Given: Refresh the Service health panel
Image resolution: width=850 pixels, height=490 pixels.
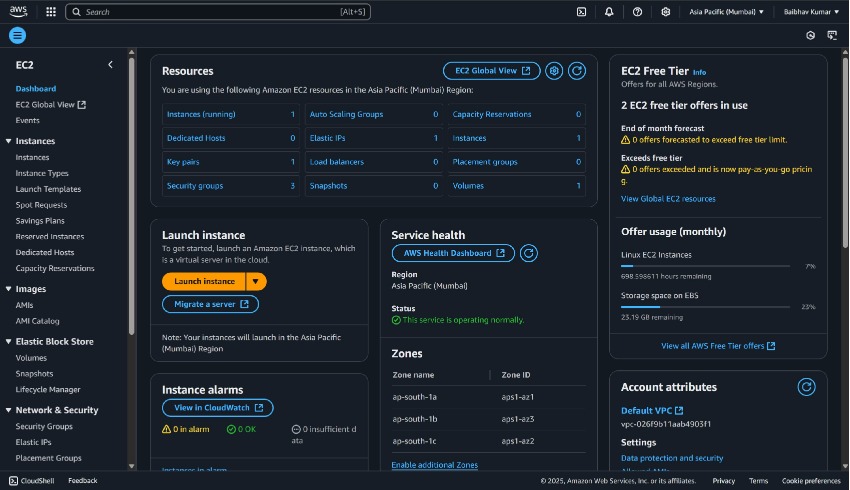Looking at the screenshot, I should (x=529, y=253).
